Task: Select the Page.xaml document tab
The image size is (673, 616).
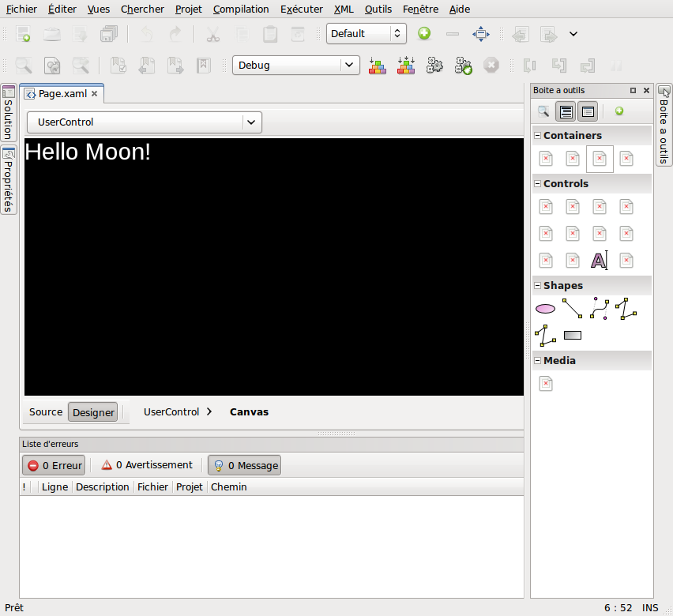Action: pos(62,93)
